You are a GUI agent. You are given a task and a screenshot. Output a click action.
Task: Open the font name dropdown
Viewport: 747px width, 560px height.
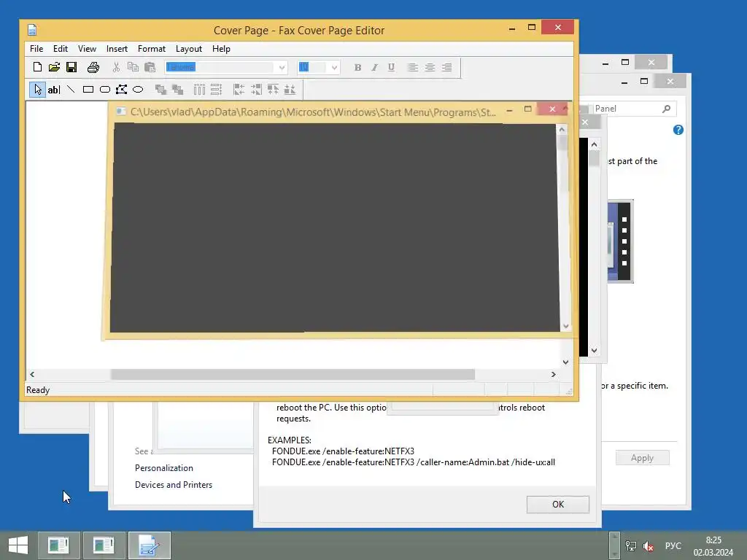[282, 68]
